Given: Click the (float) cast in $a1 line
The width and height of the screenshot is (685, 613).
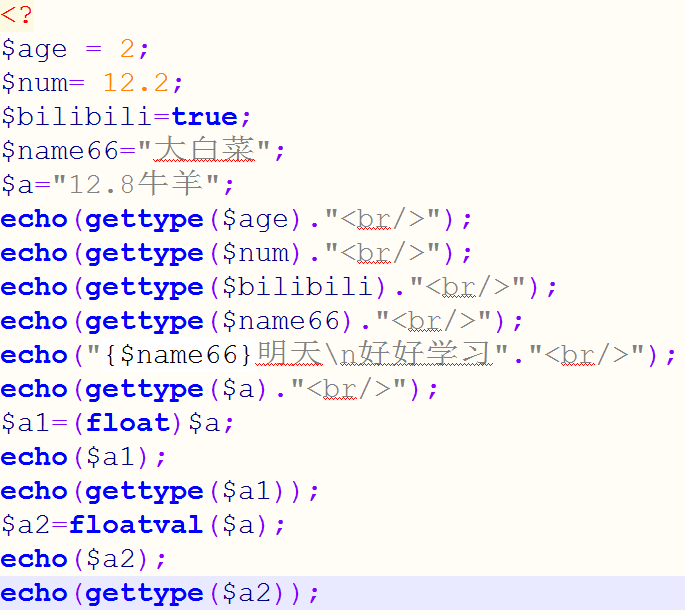Looking at the screenshot, I should pyautogui.click(x=128, y=423).
